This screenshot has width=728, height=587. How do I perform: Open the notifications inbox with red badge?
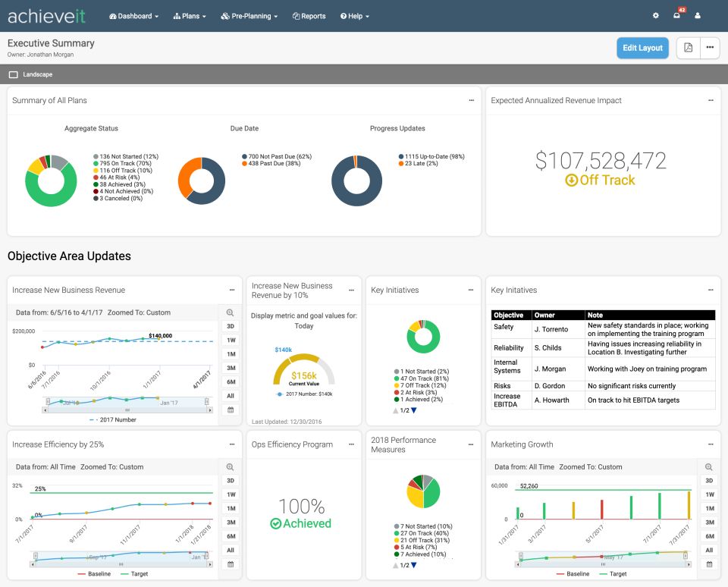(677, 16)
